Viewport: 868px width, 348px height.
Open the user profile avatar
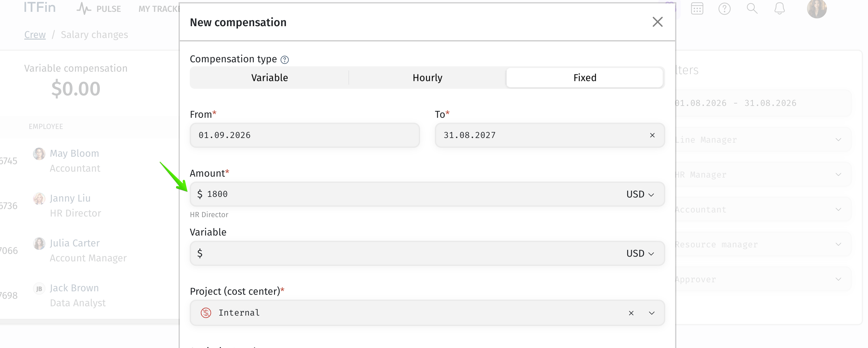(x=816, y=8)
